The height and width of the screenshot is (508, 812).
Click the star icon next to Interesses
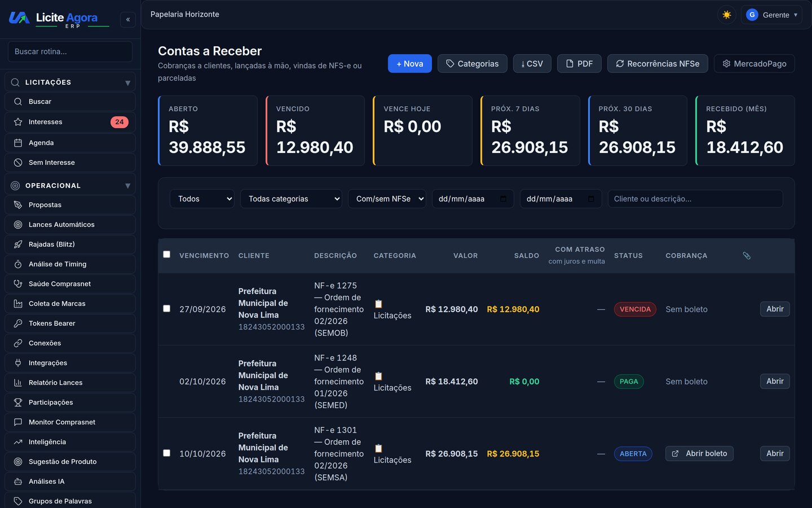pos(18,122)
